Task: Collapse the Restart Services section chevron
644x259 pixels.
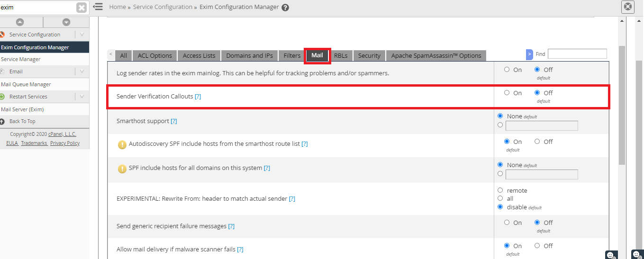Action: point(82,97)
